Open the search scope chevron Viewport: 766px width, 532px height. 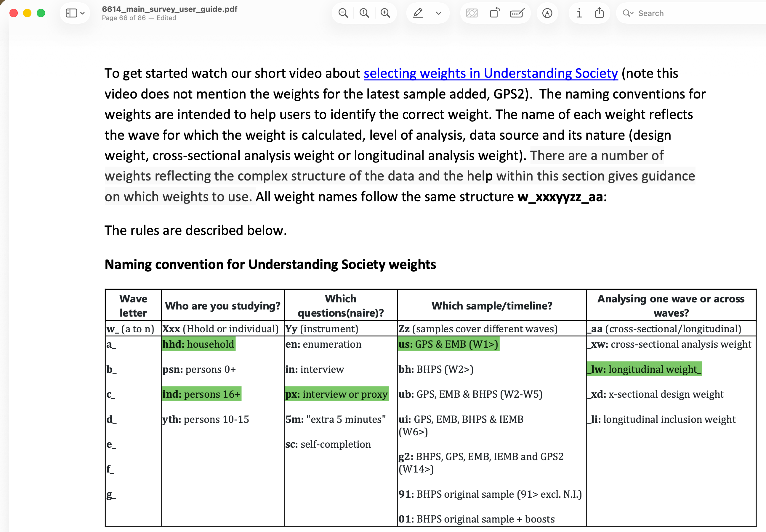tap(632, 14)
